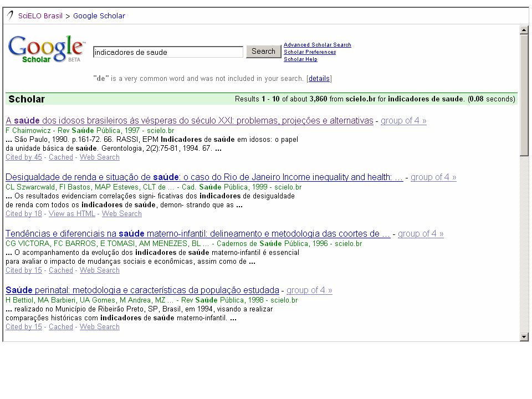Open Cached link for Bettiol result
532x399 pixels.
click(61, 327)
